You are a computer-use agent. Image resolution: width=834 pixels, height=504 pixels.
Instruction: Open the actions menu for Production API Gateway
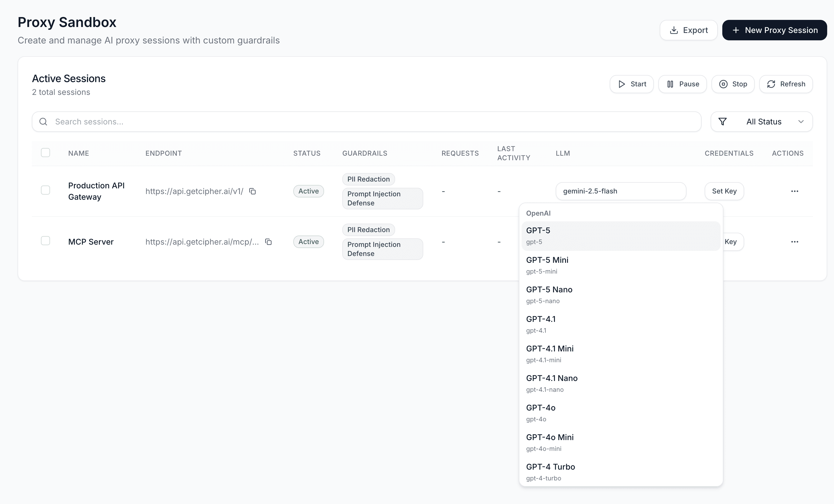[x=795, y=191]
